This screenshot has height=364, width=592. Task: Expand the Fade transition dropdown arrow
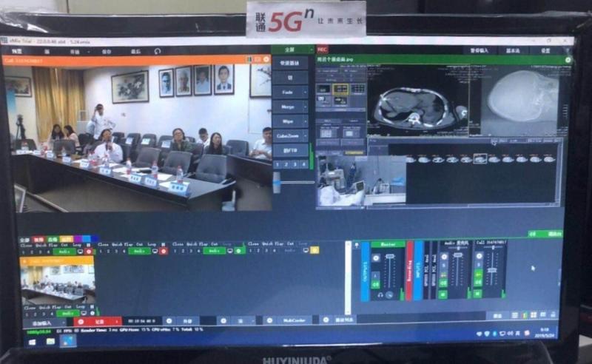click(305, 92)
